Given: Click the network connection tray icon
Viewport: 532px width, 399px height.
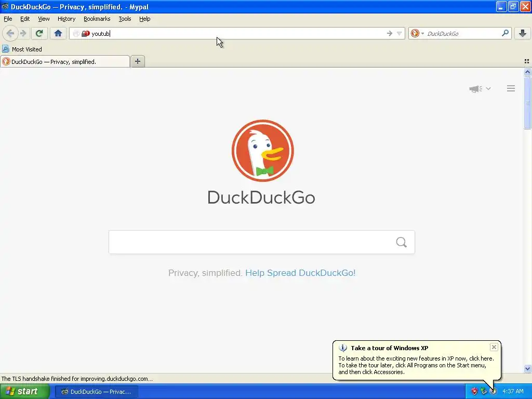Looking at the screenshot, I should coord(484,392).
